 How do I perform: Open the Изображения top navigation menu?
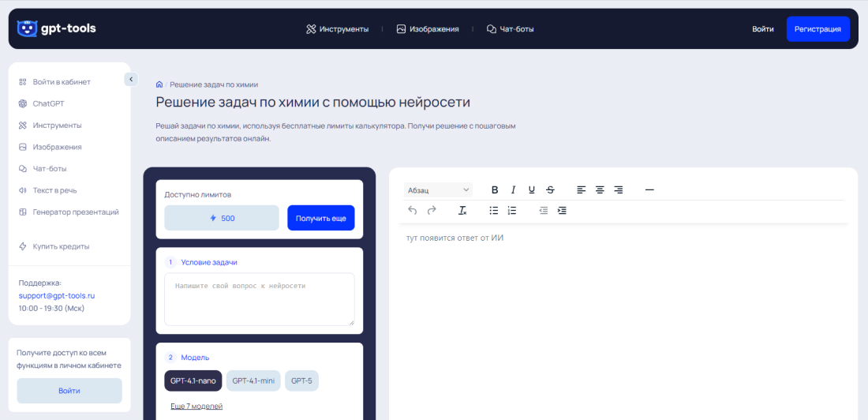[x=428, y=28]
